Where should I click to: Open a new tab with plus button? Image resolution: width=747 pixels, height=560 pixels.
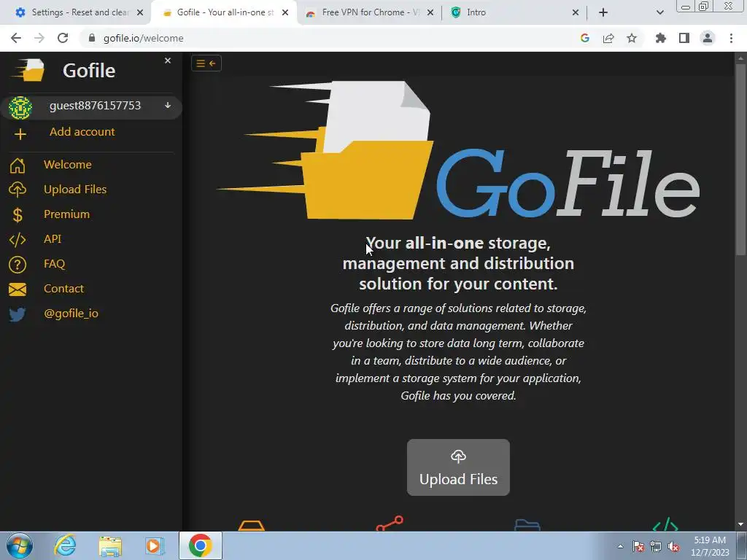(603, 12)
